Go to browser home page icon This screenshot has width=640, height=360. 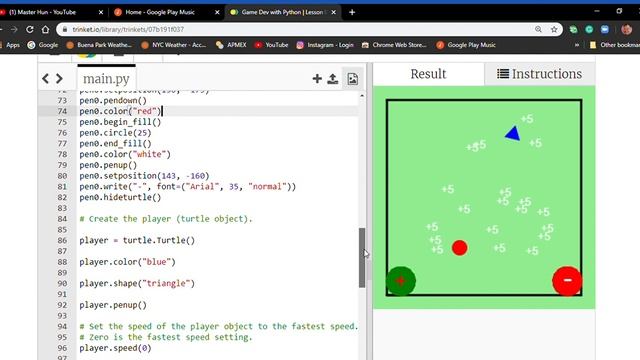tap(45, 29)
